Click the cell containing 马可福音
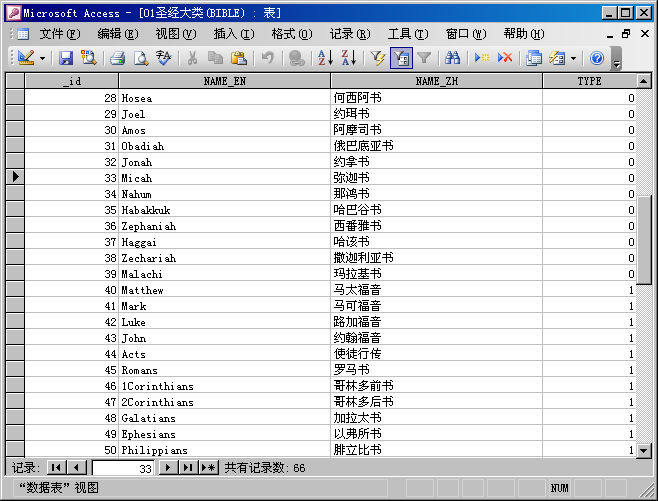Screen dimensions: 658x501 [x=436, y=306]
